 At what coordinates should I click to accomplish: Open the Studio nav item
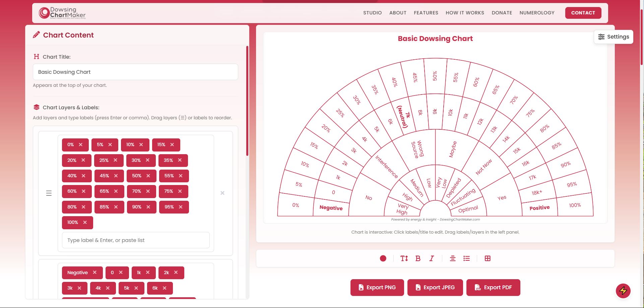tap(373, 13)
